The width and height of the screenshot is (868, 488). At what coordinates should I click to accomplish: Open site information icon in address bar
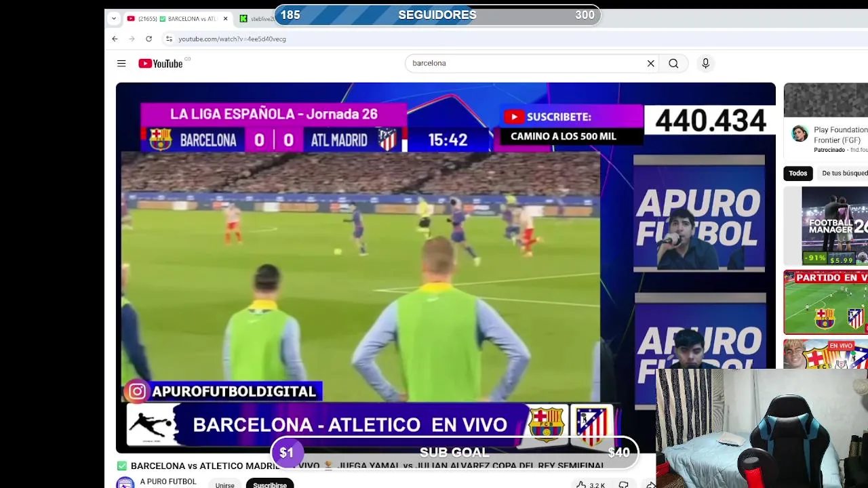(169, 39)
